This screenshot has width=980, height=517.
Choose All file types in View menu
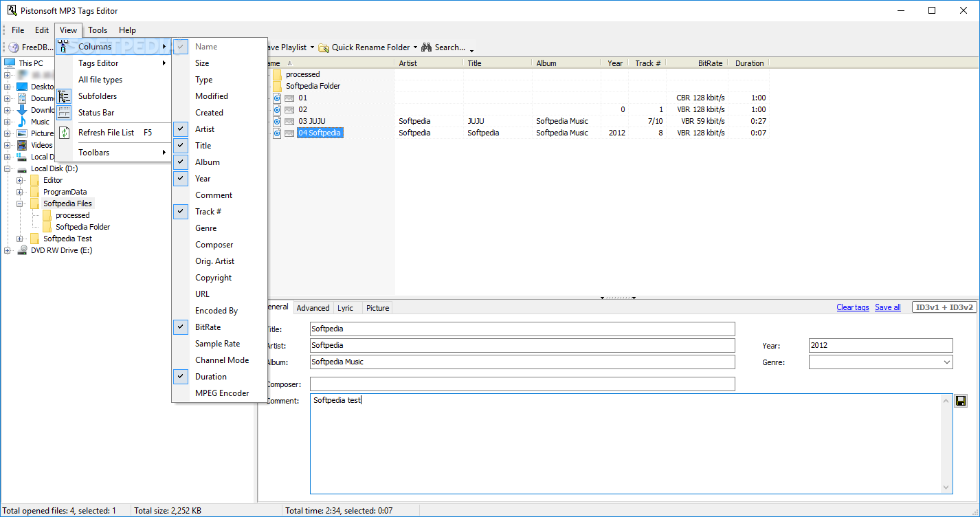113,80
